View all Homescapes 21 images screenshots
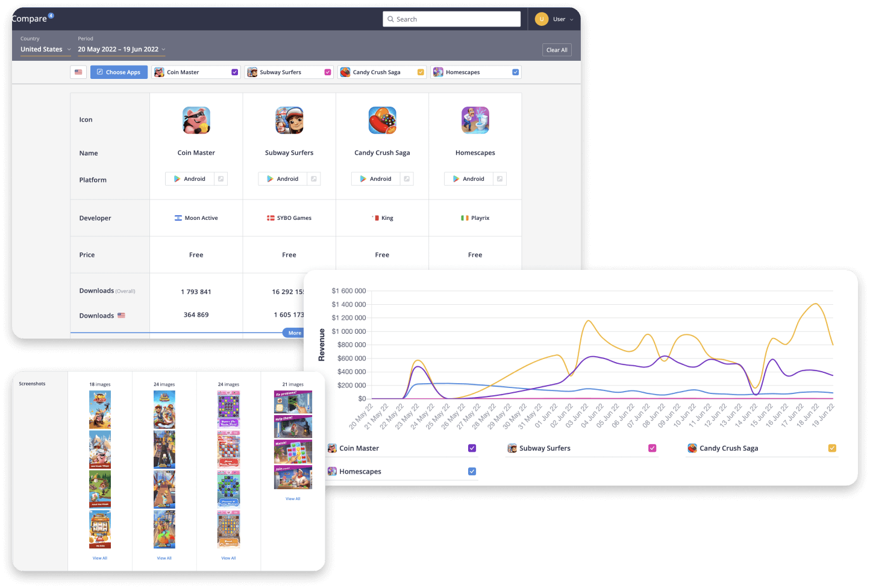Viewport: 870px width, 588px height. tap(293, 499)
